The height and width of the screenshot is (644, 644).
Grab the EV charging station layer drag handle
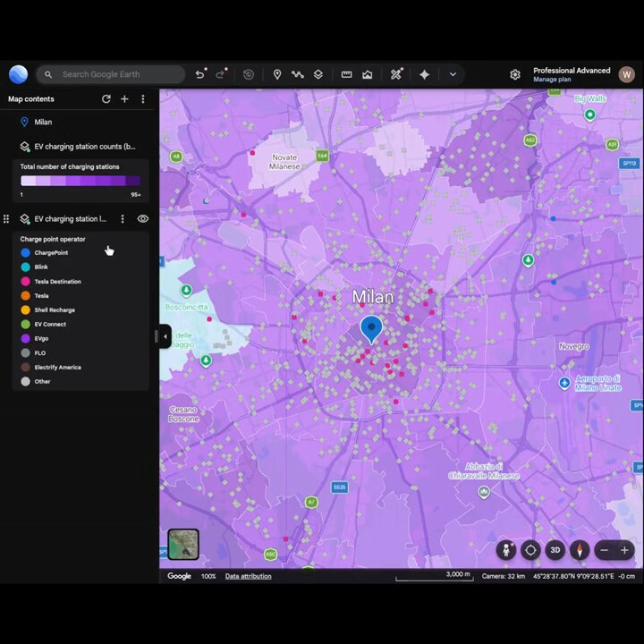6,219
